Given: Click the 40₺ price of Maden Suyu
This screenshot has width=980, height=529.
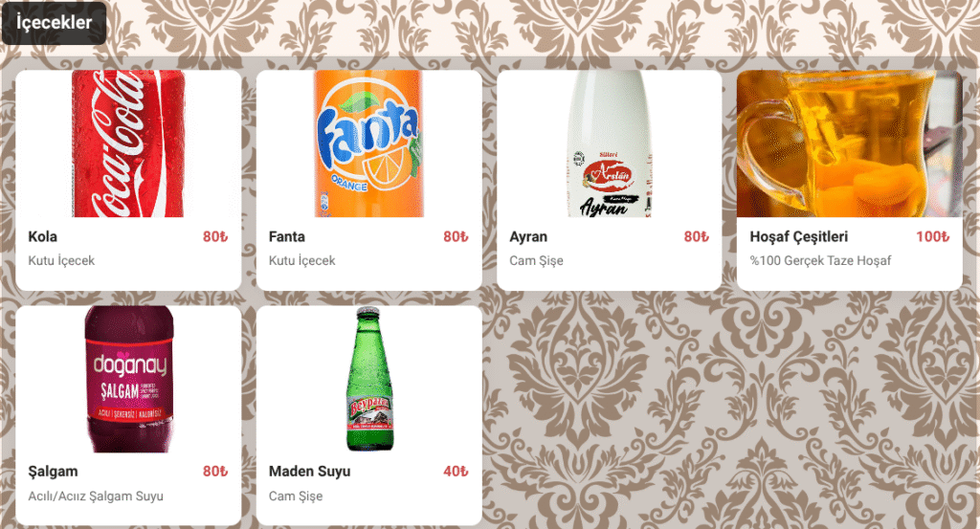Looking at the screenshot, I should [456, 472].
